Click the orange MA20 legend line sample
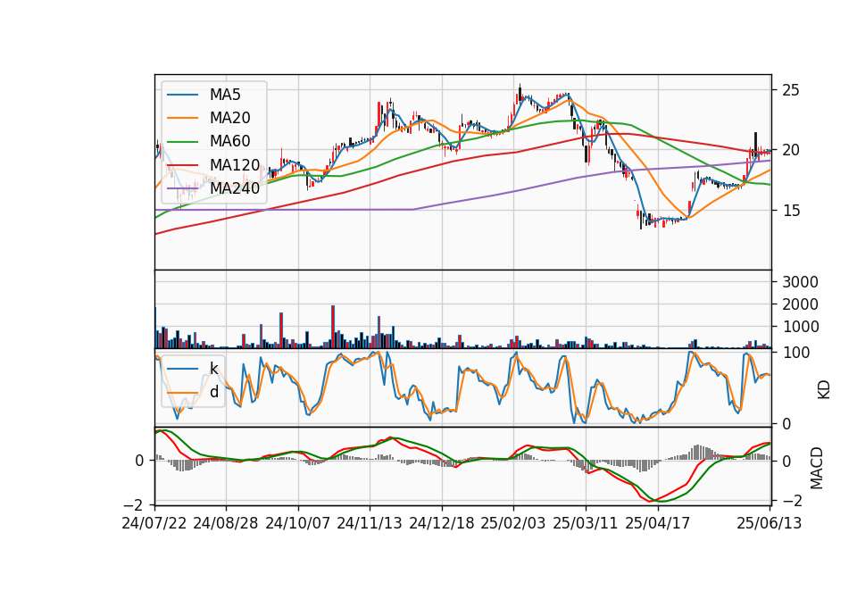 (x=182, y=118)
